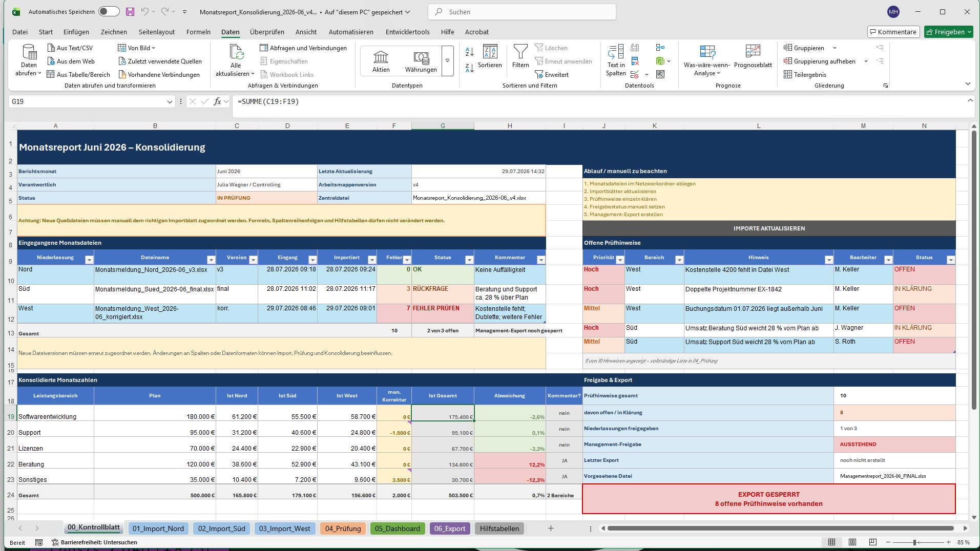Switch to Einfügen ribbon tab

point(76,32)
